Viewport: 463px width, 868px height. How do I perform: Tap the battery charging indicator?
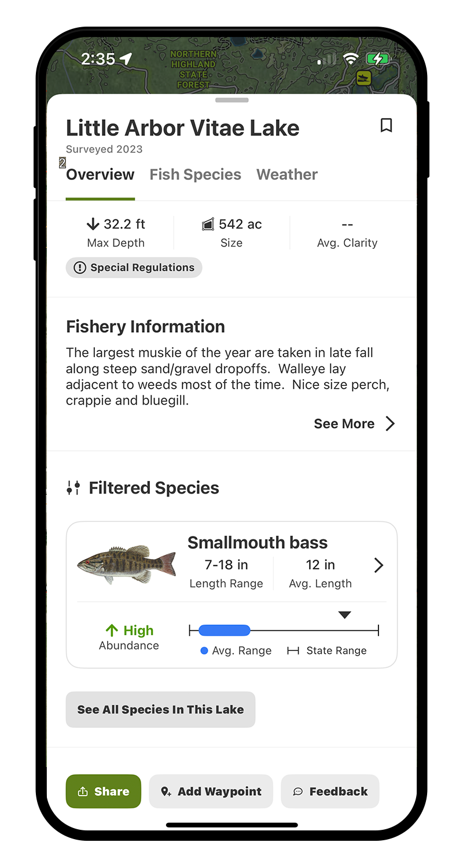click(377, 59)
